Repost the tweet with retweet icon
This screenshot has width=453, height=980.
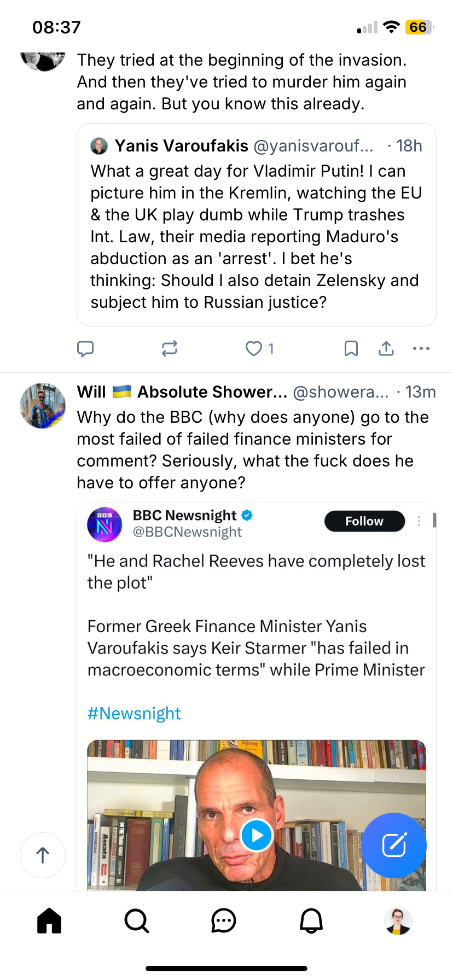pyautogui.click(x=170, y=348)
